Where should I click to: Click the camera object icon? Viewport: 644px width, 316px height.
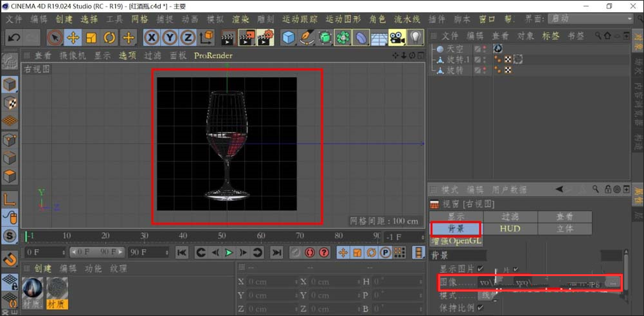pyautogui.click(x=397, y=38)
